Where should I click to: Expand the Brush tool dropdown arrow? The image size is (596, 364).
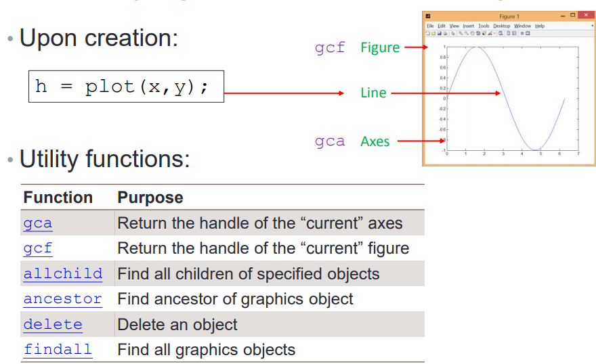(x=494, y=33)
